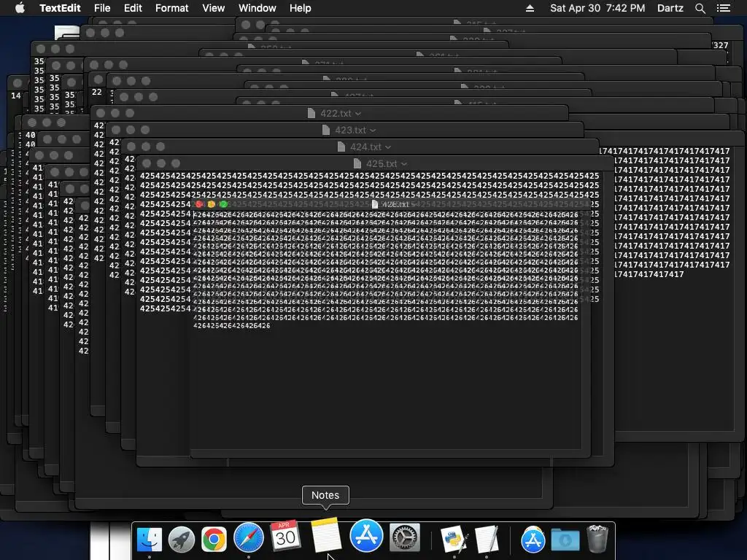Open the Dartz user menu

[x=670, y=8]
